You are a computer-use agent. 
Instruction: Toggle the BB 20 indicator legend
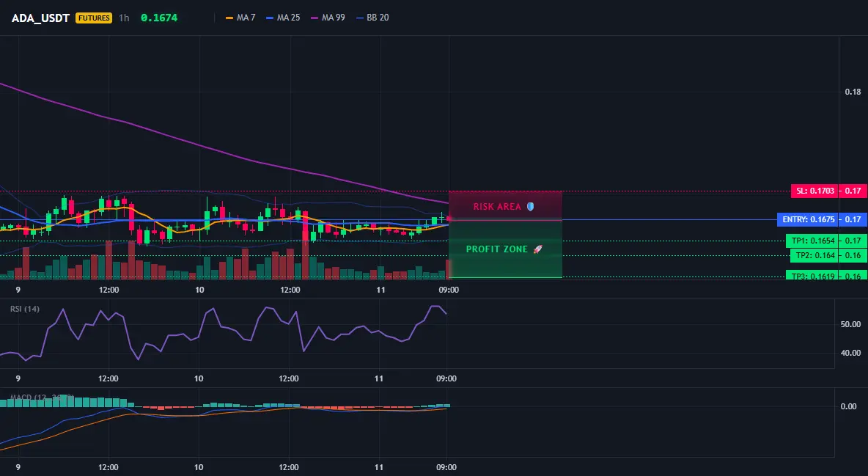click(x=372, y=18)
